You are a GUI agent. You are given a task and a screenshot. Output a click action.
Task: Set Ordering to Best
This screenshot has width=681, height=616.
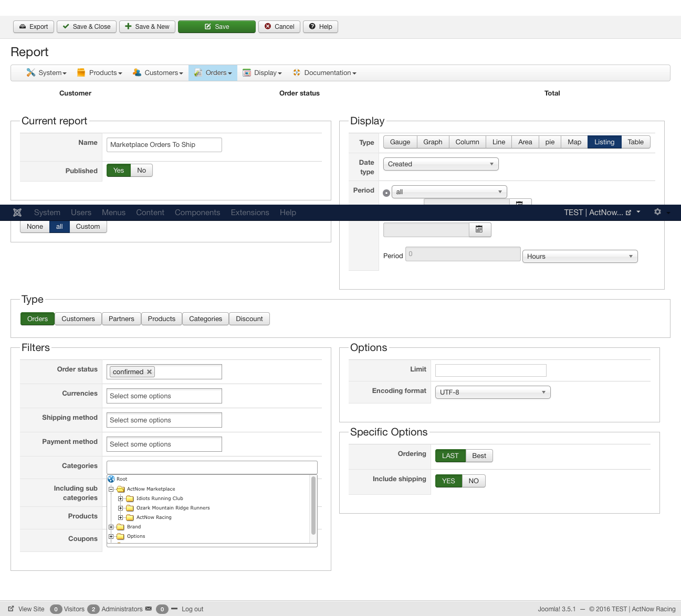click(479, 456)
